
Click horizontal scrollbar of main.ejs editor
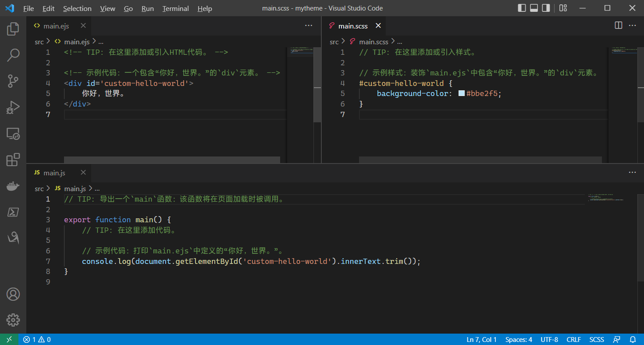point(172,160)
